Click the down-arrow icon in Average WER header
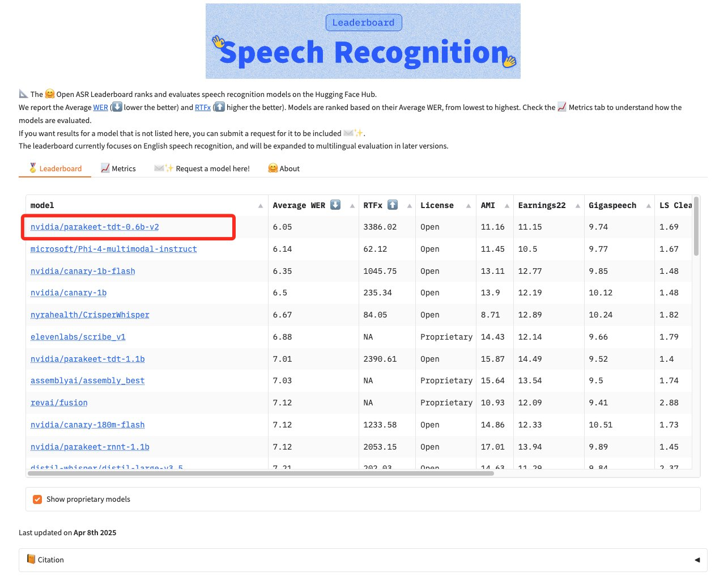This screenshot has width=728, height=580. [x=335, y=205]
